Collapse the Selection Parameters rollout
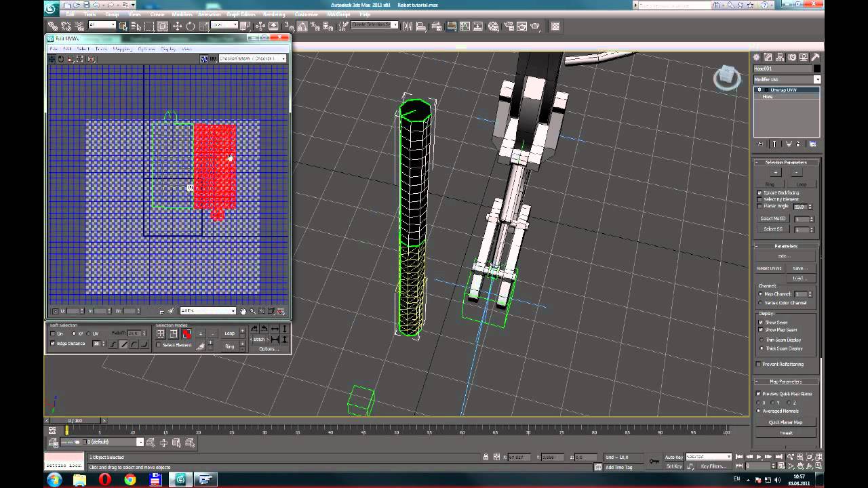Image resolution: width=868 pixels, height=488 pixels. 786,163
